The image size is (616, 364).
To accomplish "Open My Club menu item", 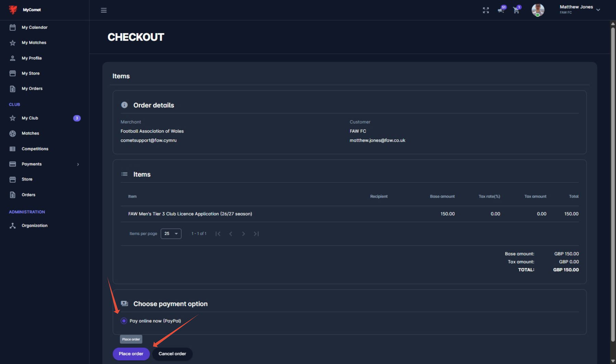I will pyautogui.click(x=30, y=118).
